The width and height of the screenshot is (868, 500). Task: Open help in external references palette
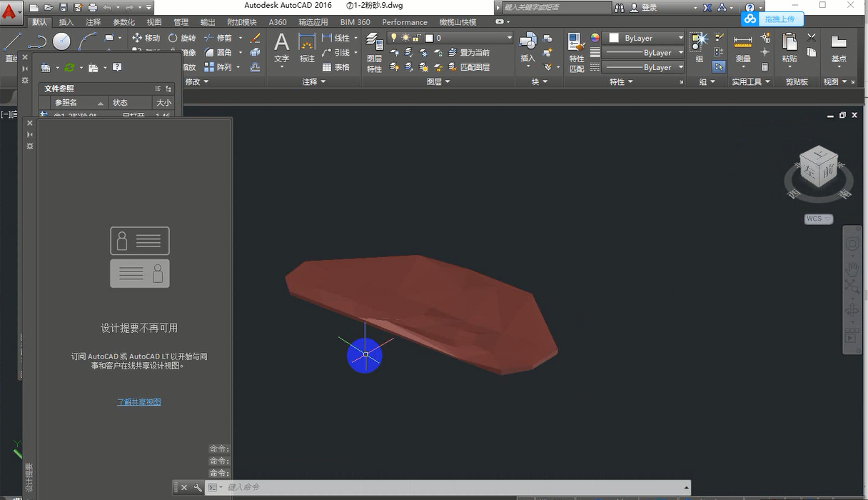click(x=117, y=67)
